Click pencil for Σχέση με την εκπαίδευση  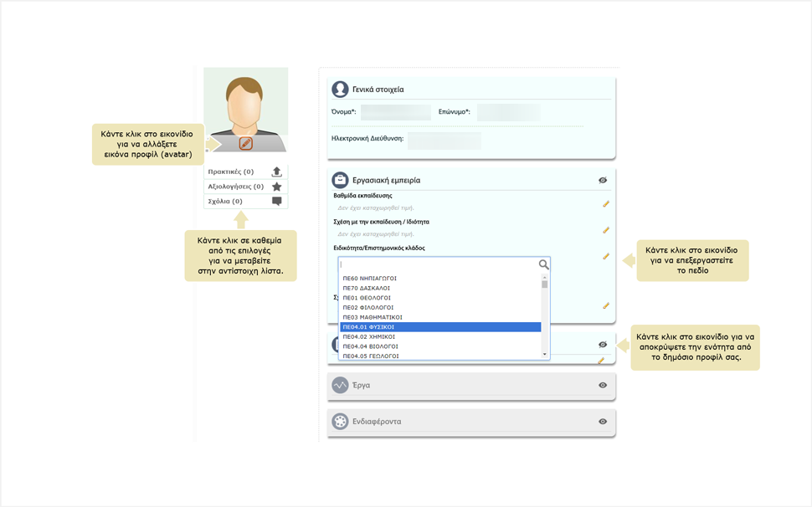[x=606, y=230]
